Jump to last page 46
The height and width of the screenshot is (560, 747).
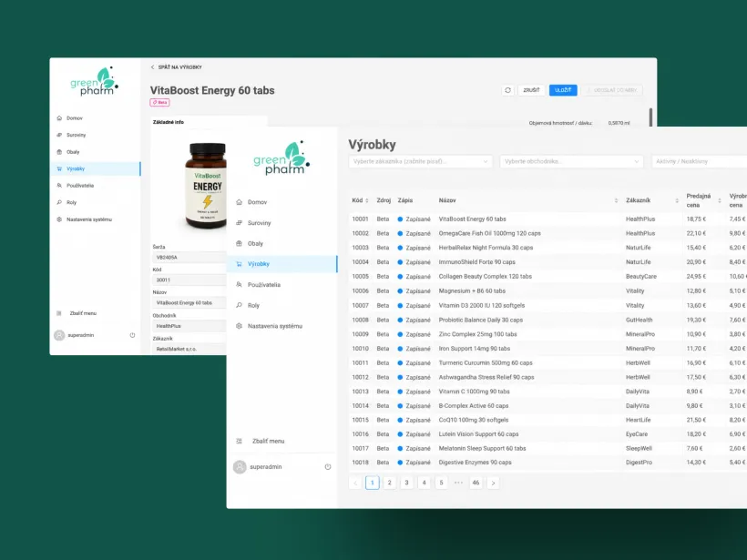[x=476, y=483]
